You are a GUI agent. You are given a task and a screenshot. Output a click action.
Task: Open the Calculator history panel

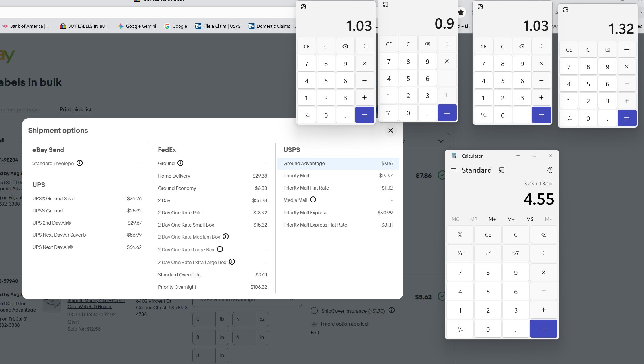[x=550, y=170]
